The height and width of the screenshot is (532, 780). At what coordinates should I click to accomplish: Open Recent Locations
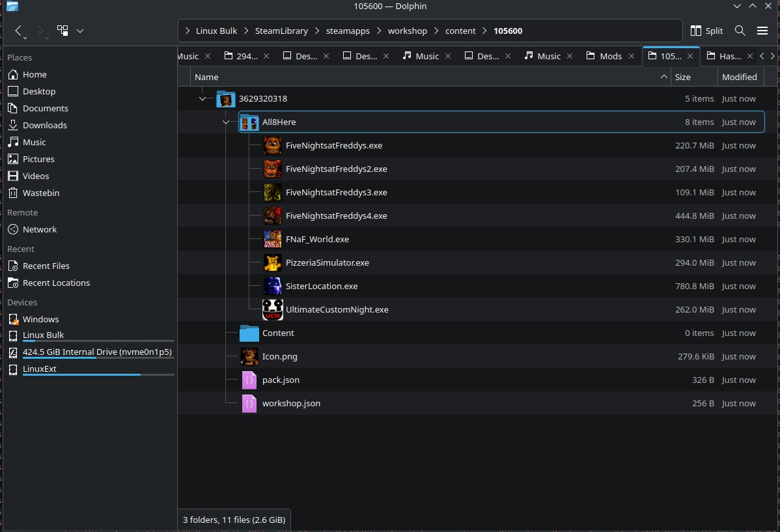click(x=56, y=283)
